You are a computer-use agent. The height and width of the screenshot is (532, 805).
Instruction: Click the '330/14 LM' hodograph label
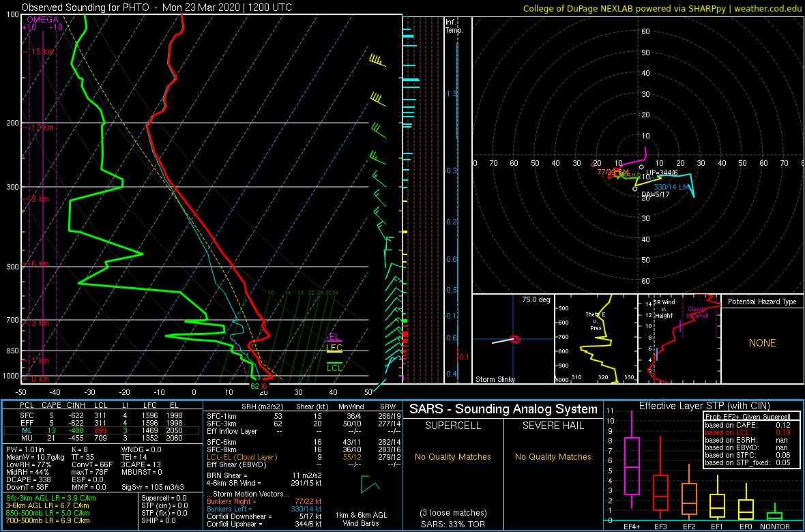tap(673, 187)
